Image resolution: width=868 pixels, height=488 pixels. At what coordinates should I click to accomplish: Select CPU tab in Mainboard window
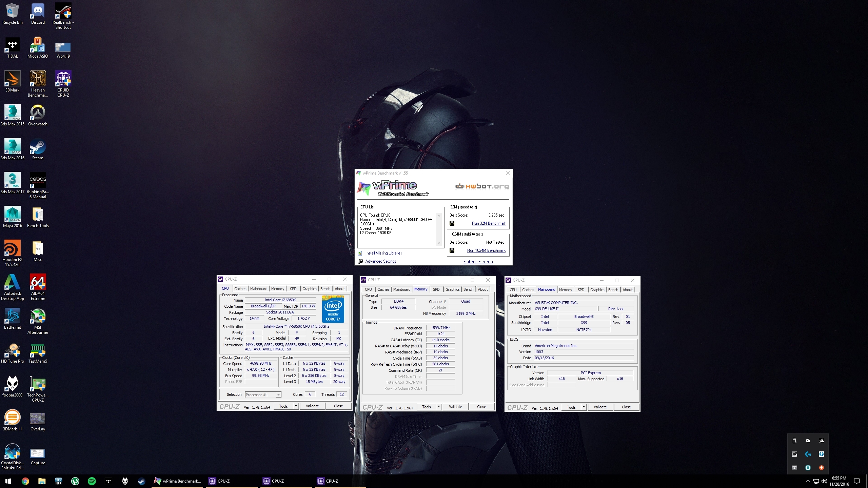pyautogui.click(x=513, y=290)
